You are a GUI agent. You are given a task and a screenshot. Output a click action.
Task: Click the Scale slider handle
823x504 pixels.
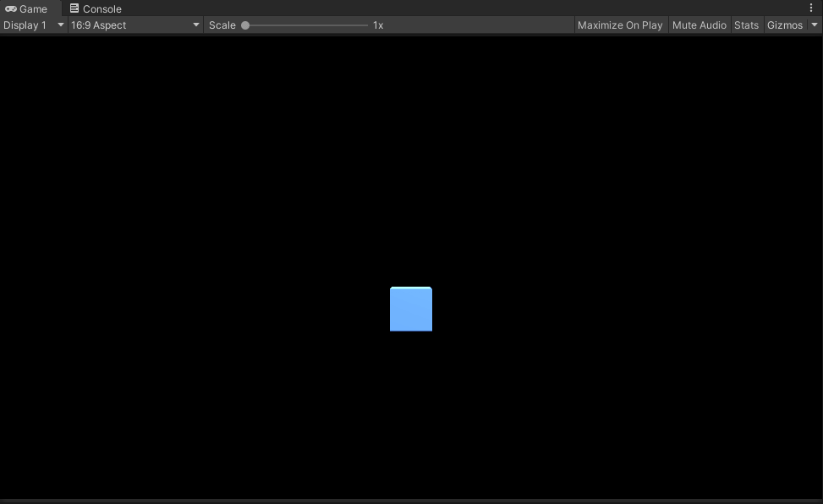click(245, 25)
